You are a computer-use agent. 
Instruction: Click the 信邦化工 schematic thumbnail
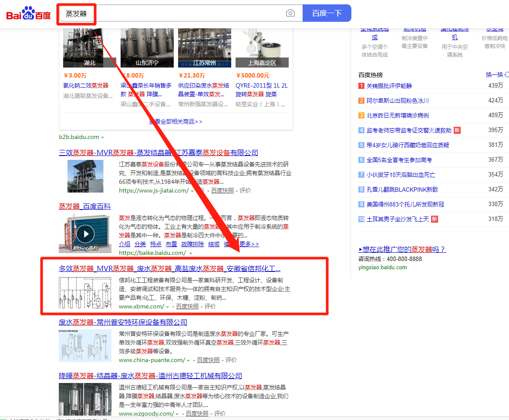[x=85, y=292]
